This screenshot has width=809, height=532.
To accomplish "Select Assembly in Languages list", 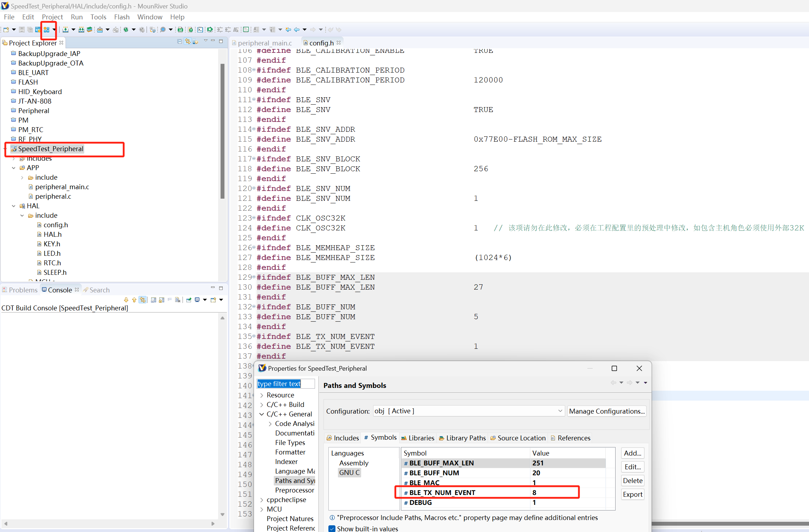I will (354, 463).
